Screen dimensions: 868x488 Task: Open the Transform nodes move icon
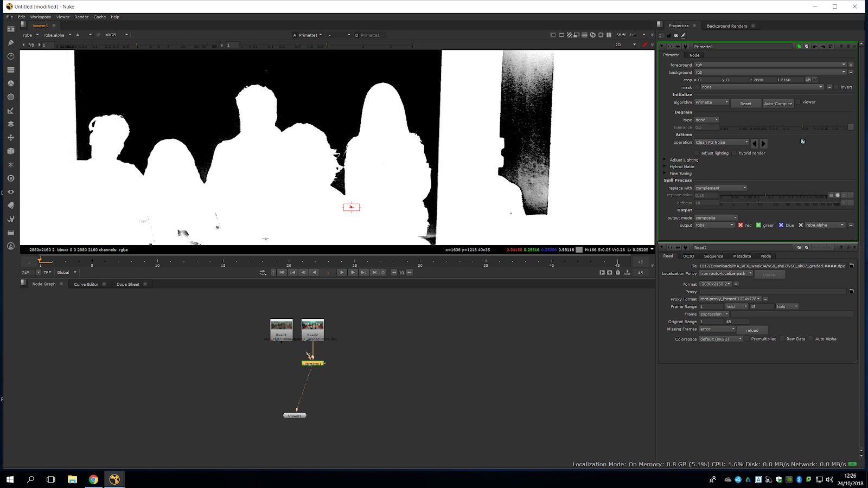(10, 138)
